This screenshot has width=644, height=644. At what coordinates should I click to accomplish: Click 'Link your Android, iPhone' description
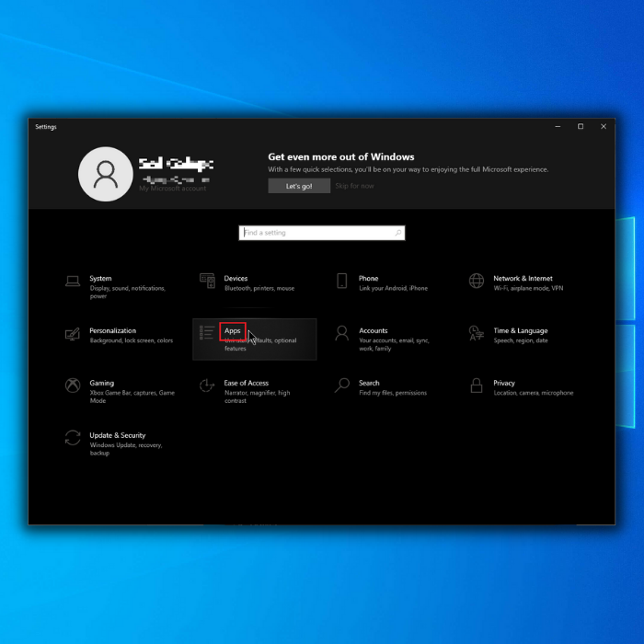pyautogui.click(x=393, y=288)
